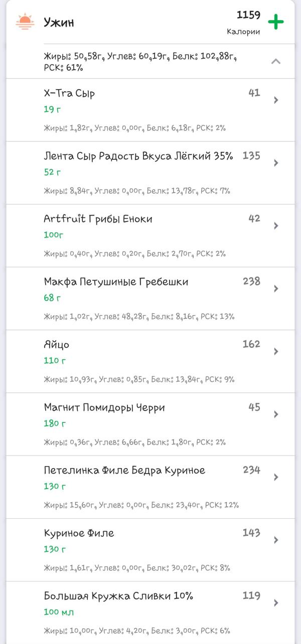Open the Яйцо food entry name

pos(57,345)
